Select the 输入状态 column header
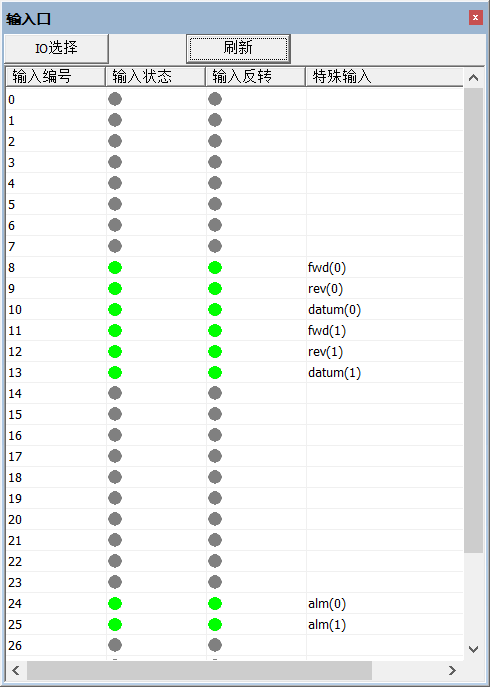Viewport: 490px width, 687px height. point(156,77)
